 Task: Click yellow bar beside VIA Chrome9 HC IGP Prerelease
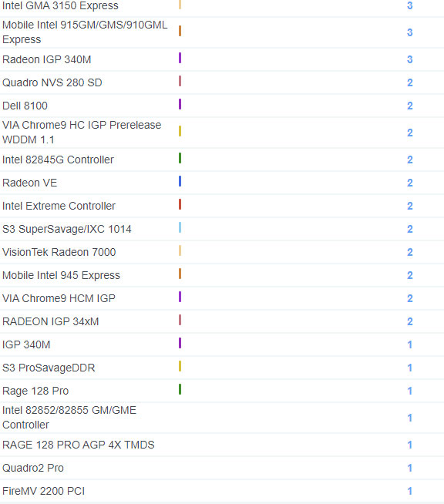180,131
